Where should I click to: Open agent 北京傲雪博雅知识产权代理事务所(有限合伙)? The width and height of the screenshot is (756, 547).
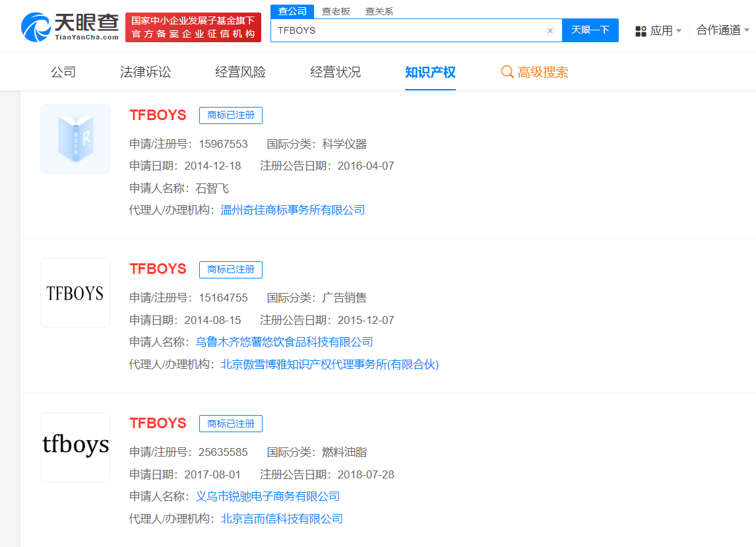point(330,365)
